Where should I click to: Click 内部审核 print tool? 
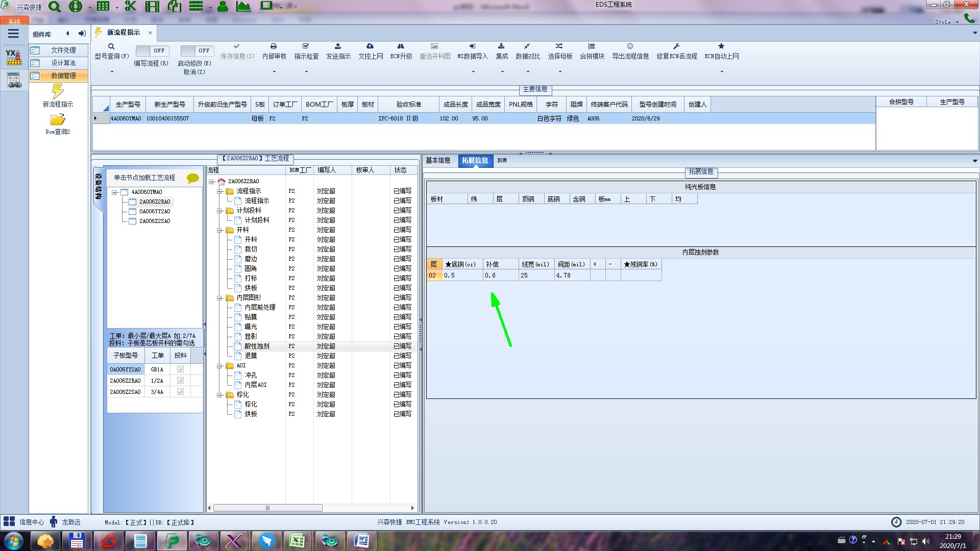pyautogui.click(x=274, y=52)
